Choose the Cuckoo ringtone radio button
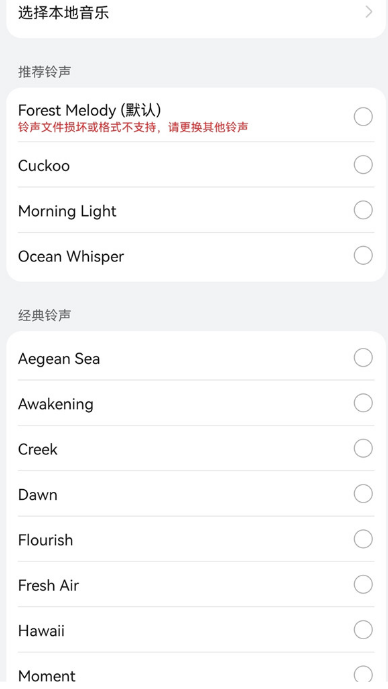This screenshot has width=388, height=689. [363, 165]
